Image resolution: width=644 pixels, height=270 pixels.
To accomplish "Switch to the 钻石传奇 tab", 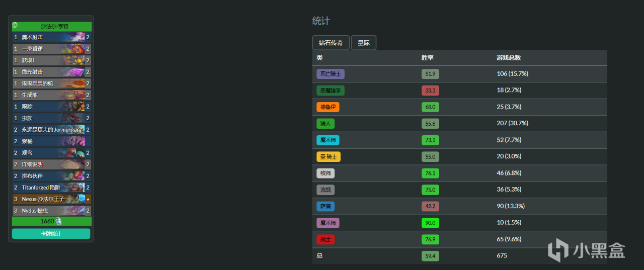I will (x=331, y=43).
